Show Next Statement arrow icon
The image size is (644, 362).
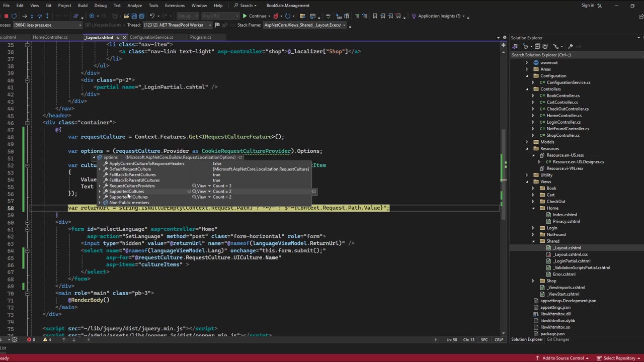(x=25, y=16)
